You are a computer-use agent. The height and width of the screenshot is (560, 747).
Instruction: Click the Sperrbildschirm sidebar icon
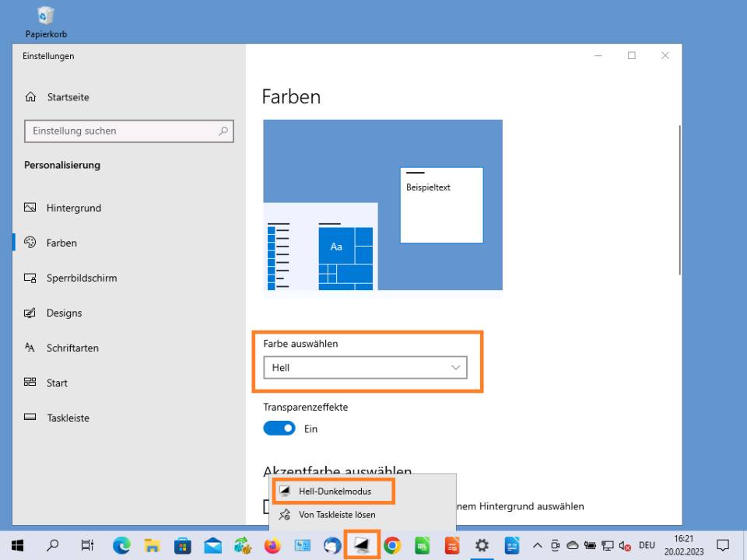pos(30,278)
